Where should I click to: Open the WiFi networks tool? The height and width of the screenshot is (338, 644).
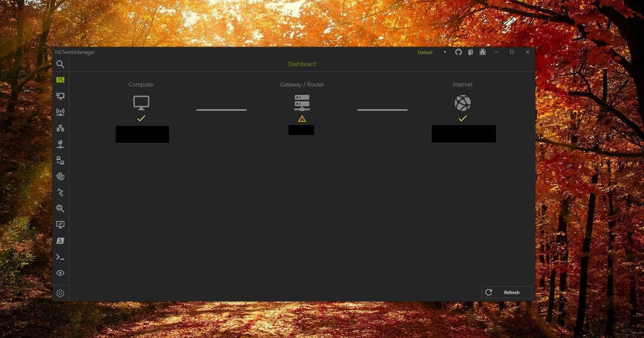coord(60,112)
